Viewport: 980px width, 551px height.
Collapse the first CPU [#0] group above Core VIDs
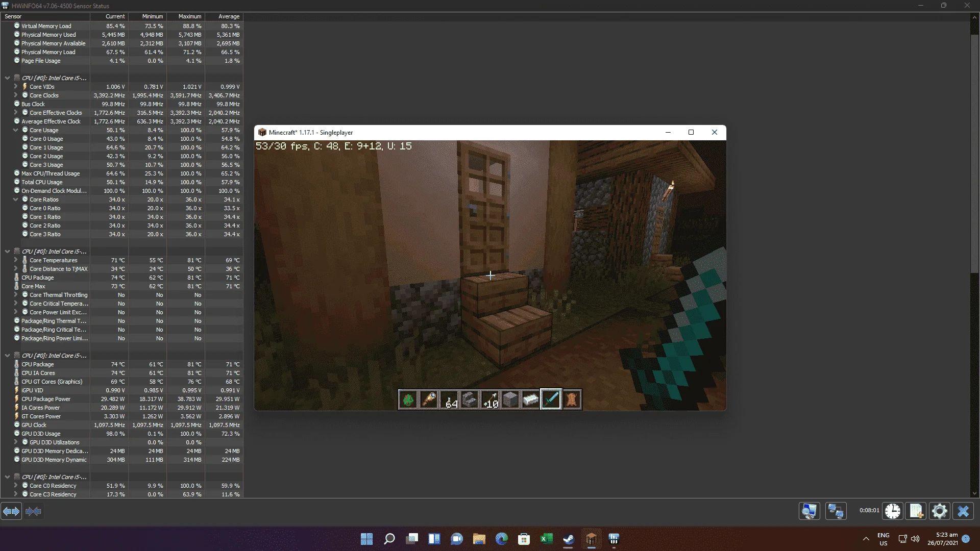[7, 78]
